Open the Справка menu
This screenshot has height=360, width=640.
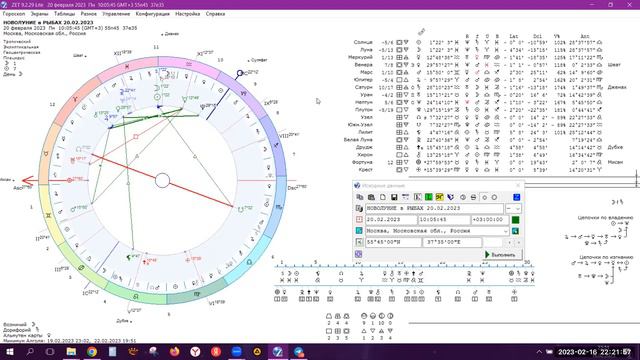216,14
